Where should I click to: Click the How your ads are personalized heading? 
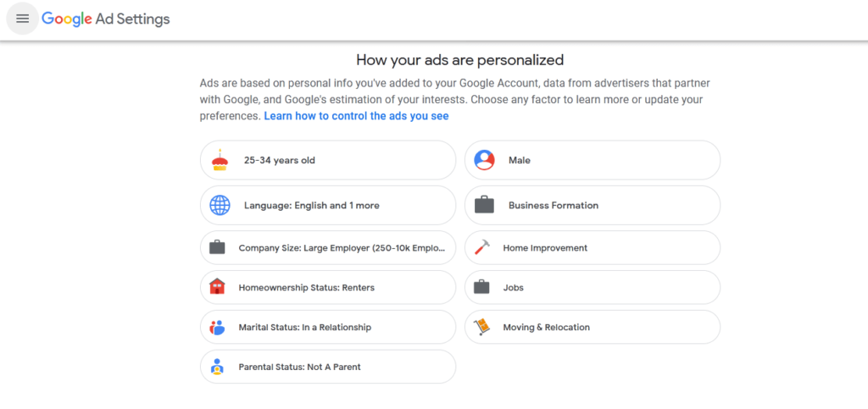click(459, 60)
